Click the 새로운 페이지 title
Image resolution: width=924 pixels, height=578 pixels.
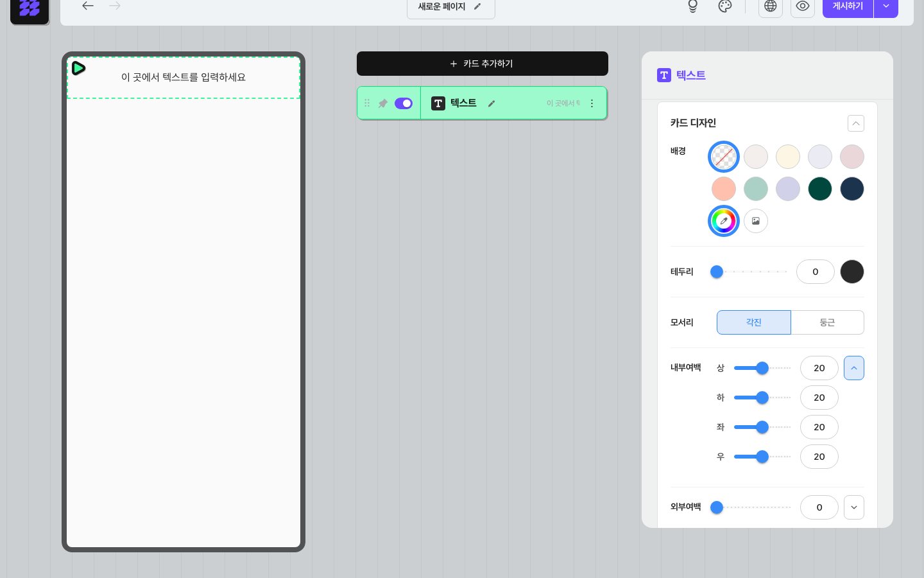pyautogui.click(x=441, y=6)
